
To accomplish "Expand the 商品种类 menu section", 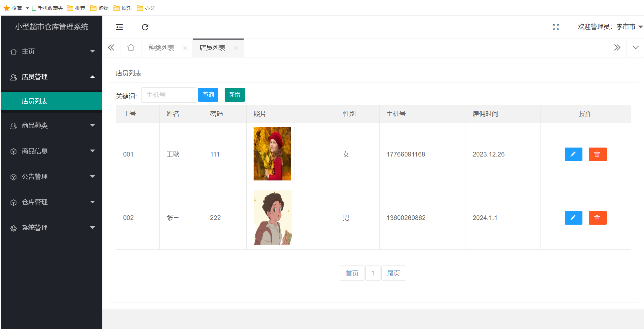I will [x=52, y=126].
